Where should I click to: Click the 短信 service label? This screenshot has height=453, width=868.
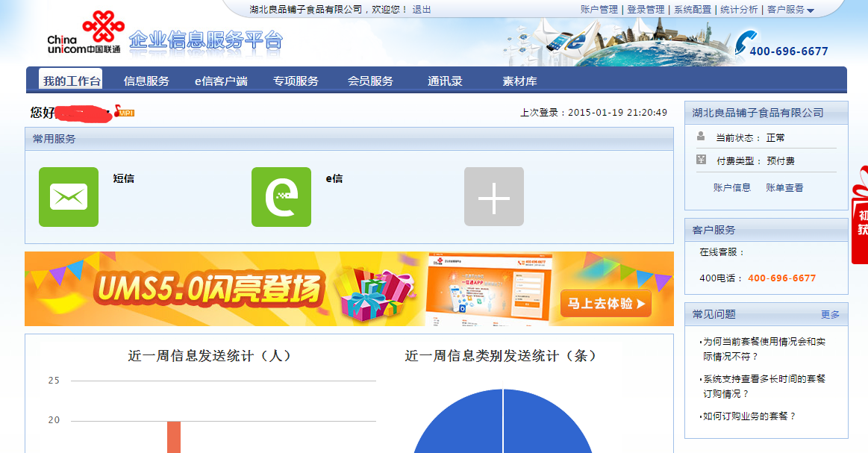coord(123,178)
